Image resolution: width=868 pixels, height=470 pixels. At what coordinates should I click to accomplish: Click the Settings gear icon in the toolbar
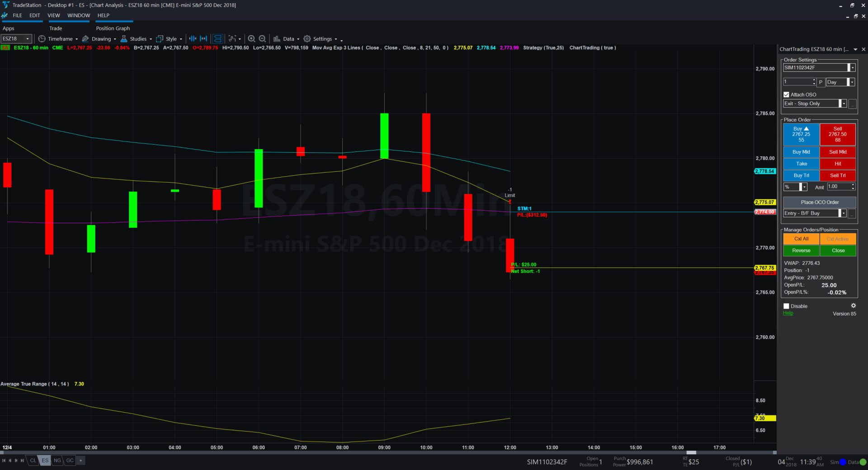pyautogui.click(x=307, y=39)
